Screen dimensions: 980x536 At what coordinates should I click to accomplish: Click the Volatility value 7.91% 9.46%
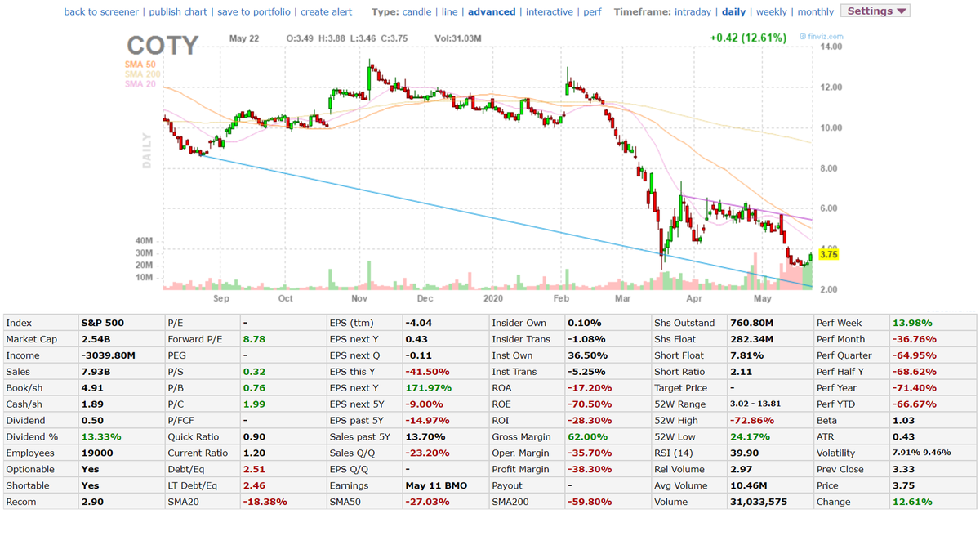coord(920,453)
